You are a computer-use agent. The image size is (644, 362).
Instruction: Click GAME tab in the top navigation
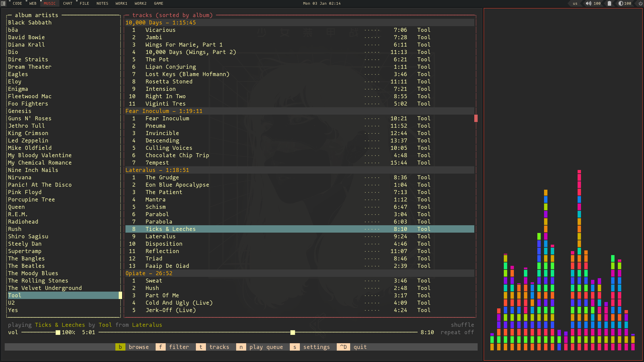(x=158, y=4)
